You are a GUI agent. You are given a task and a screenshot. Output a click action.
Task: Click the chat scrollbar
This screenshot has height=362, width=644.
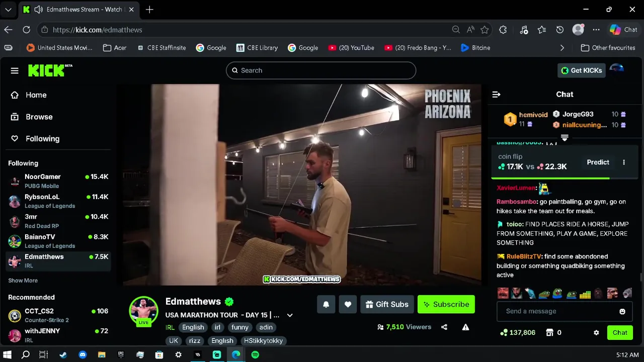point(640,278)
